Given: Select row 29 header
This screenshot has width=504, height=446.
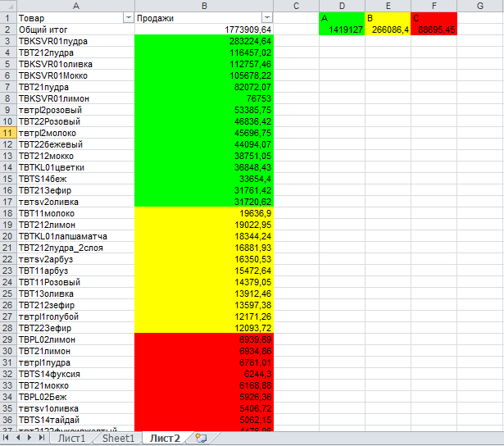Looking at the screenshot, I should coord(8,339).
